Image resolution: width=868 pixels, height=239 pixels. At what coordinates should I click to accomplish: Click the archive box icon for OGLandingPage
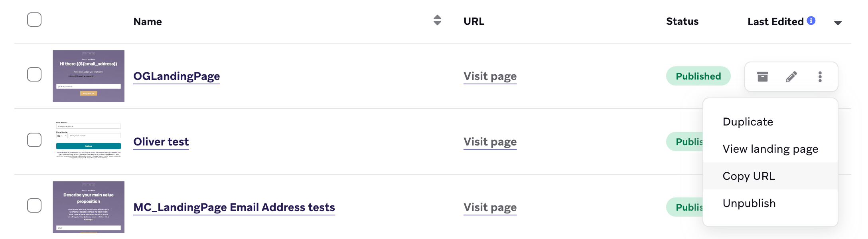point(762,76)
